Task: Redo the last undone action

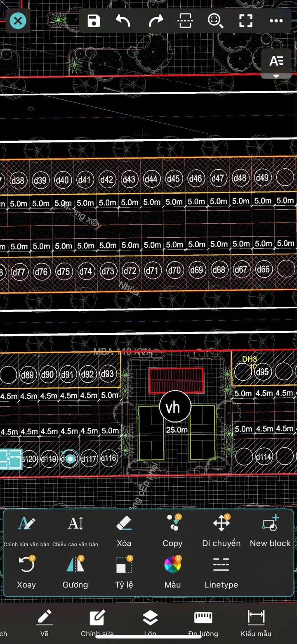Action: click(x=156, y=21)
